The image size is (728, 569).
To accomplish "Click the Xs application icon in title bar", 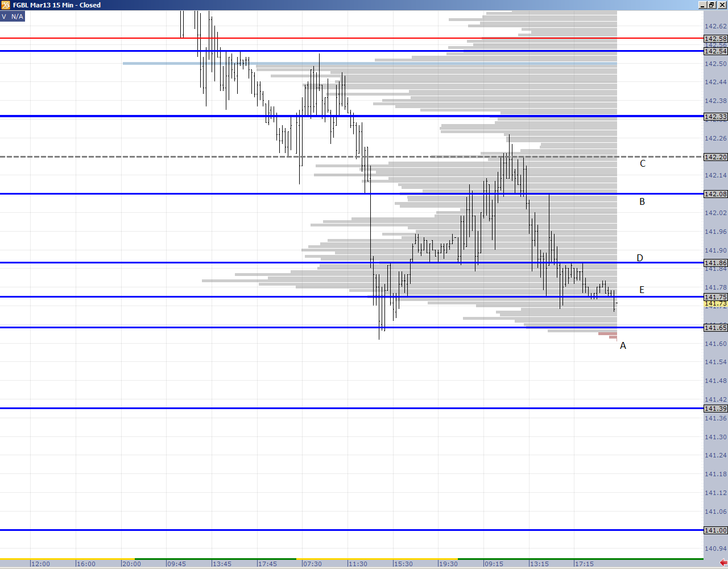I will click(5, 5).
